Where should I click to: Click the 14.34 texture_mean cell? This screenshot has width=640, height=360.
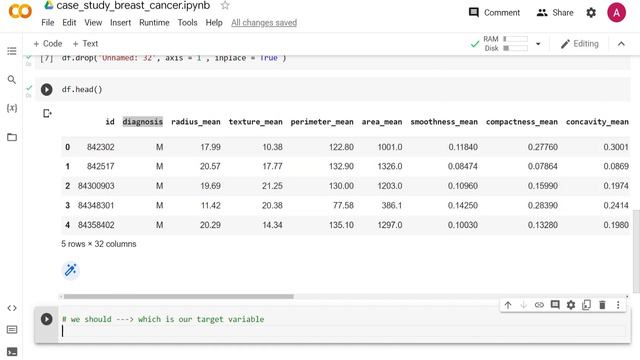pos(272,225)
